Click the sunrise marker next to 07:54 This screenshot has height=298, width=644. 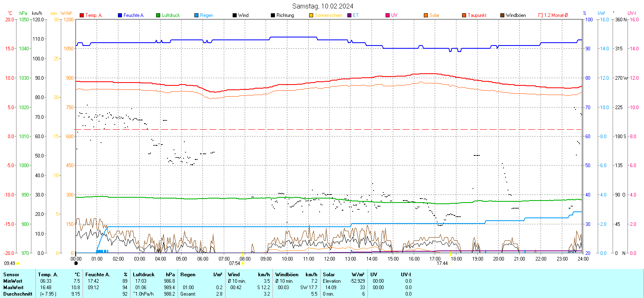click(x=243, y=263)
